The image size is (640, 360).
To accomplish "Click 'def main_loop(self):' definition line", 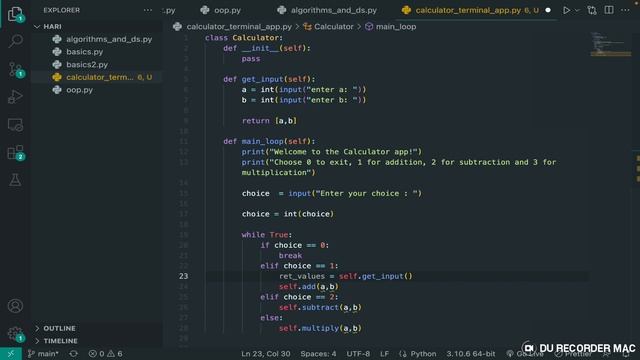I will pyautogui.click(x=269, y=141).
